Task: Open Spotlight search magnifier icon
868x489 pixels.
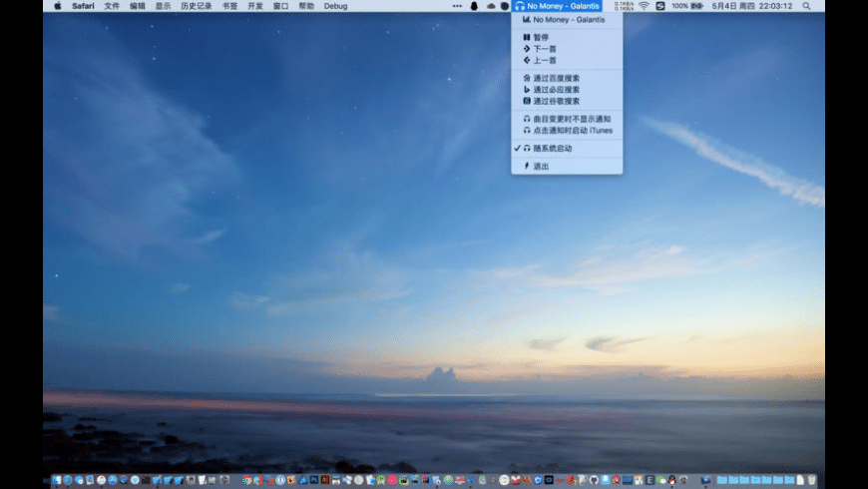Action: coord(806,6)
